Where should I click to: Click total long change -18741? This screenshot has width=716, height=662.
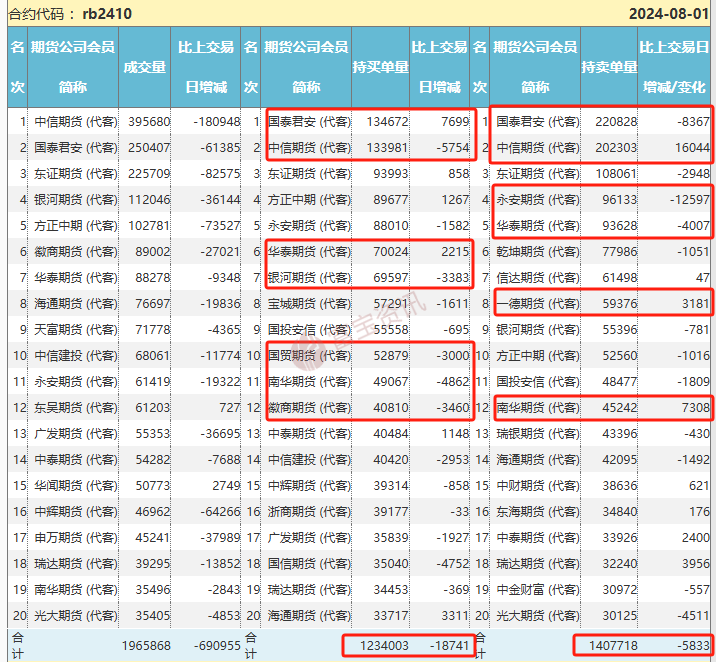pos(449,646)
